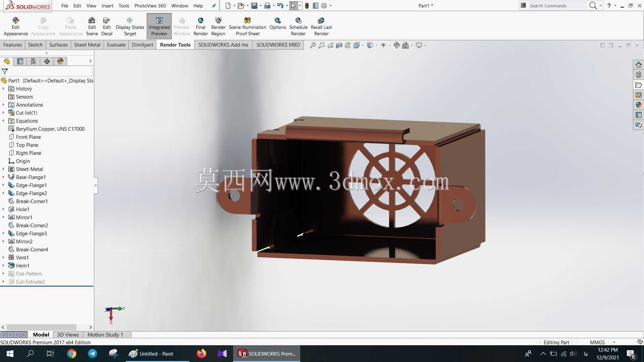This screenshot has width=644, height=362.
Task: Switch to the SOLIDWORKS Add-Ins tab
Action: (x=223, y=45)
